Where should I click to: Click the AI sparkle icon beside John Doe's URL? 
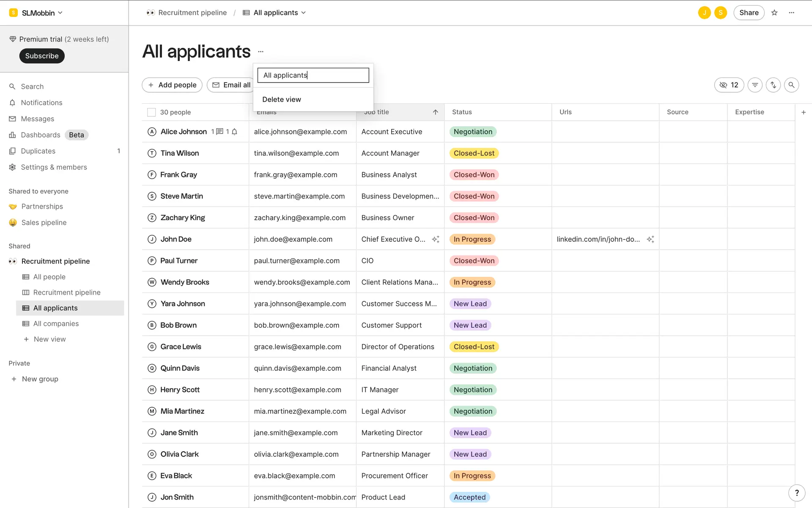coord(650,239)
